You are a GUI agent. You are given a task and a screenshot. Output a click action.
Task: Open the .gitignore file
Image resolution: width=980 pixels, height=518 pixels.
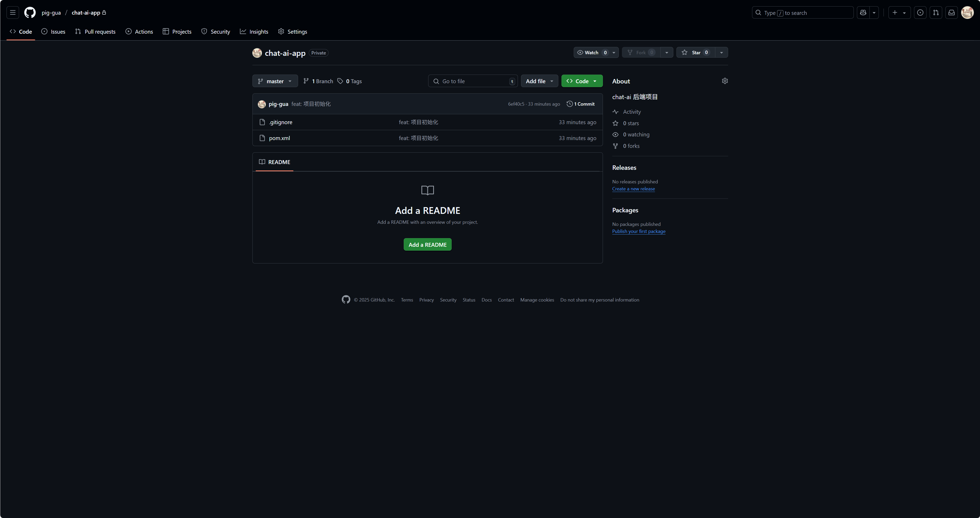point(281,122)
